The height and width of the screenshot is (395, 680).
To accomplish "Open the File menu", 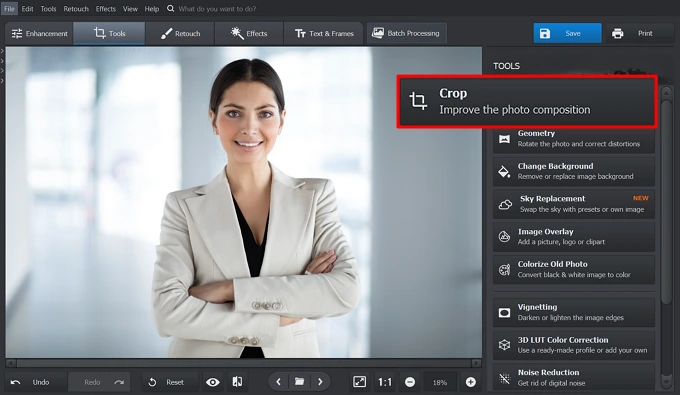I will point(9,9).
